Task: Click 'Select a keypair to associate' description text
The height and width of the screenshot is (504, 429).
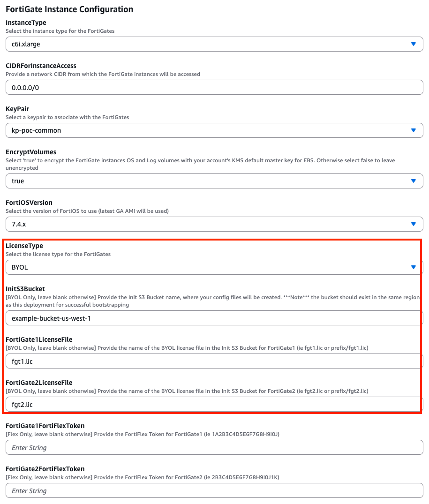Action: coord(68,117)
